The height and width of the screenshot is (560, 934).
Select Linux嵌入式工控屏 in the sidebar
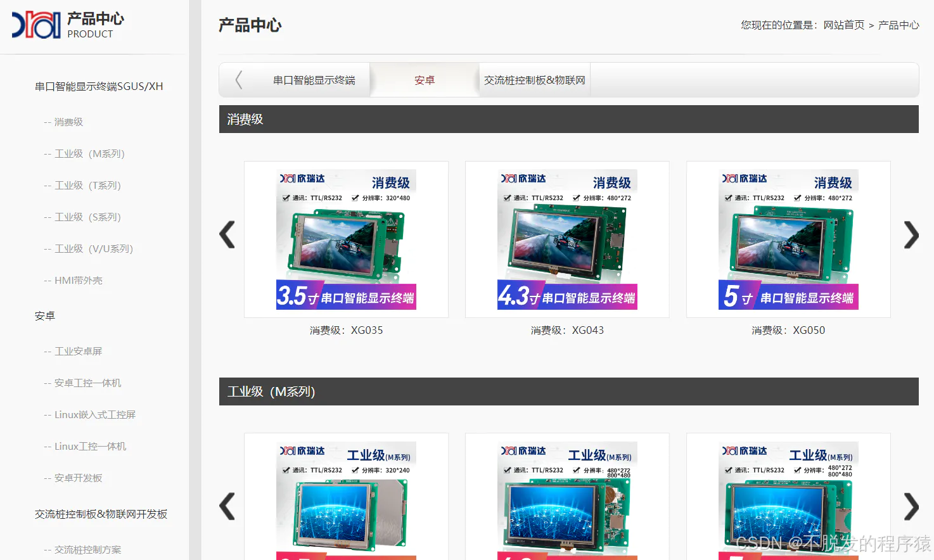[95, 414]
